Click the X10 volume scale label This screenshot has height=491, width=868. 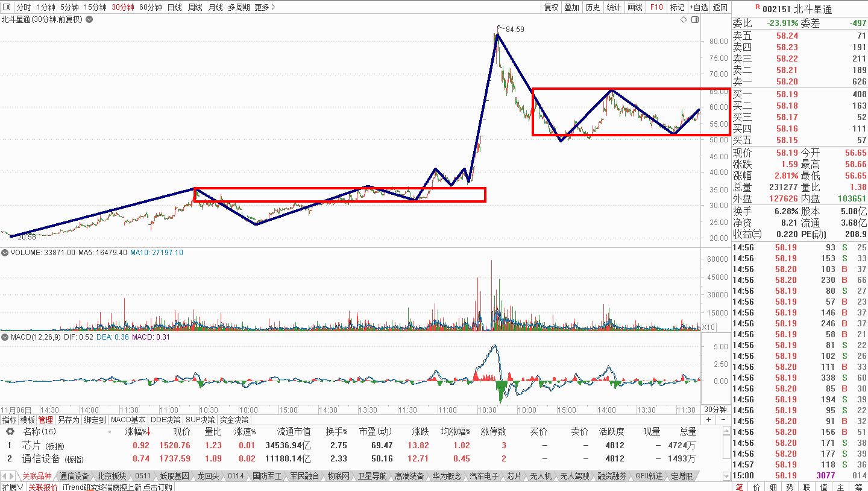point(709,327)
